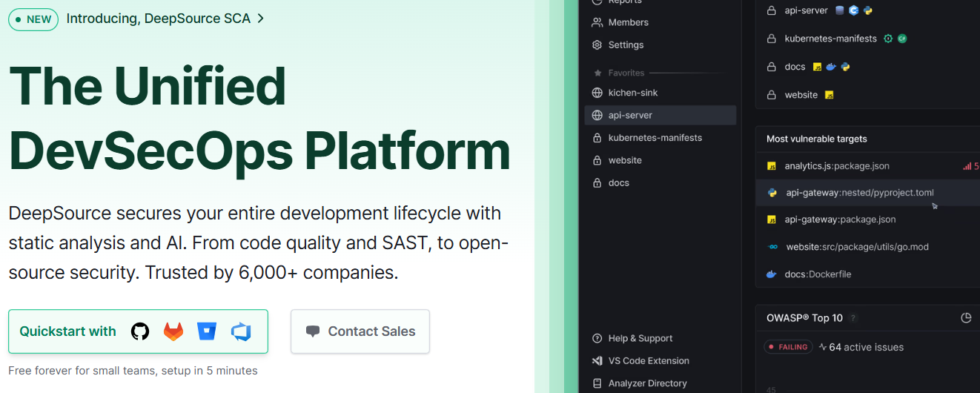Click the Docker whale icon beside docs:Dockerfile

click(772, 274)
